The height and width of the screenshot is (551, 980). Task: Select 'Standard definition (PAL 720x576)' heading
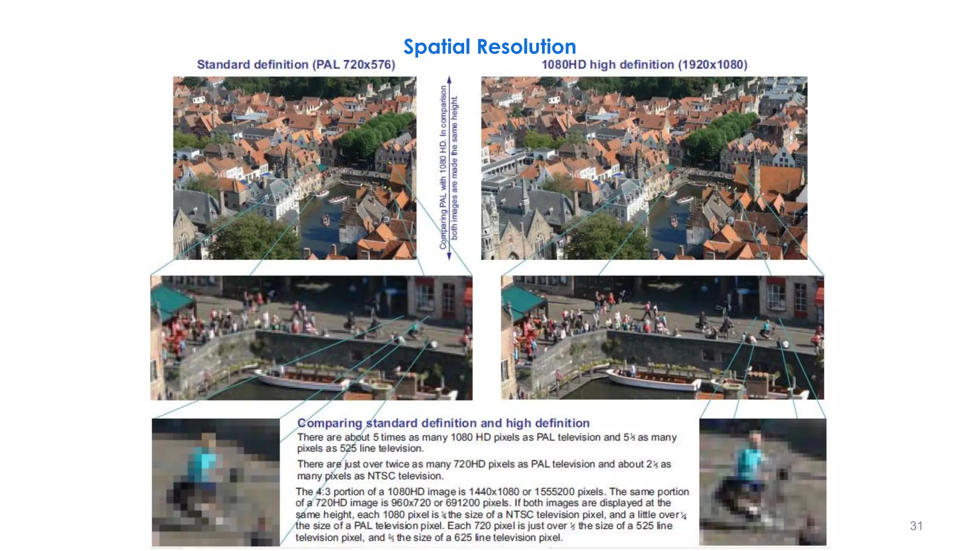tap(296, 65)
